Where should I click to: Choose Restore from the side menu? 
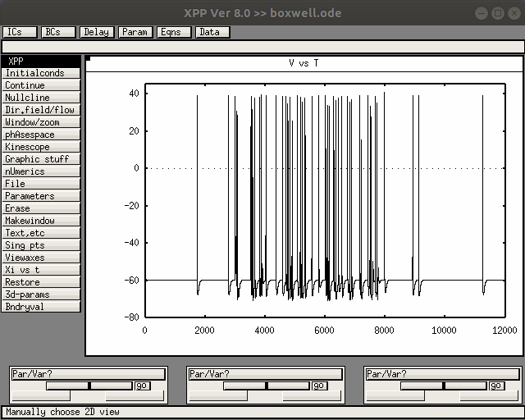[x=41, y=282]
